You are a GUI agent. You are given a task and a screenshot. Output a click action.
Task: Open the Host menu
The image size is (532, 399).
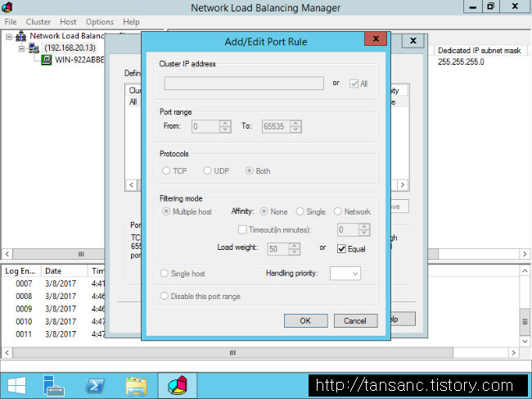[x=68, y=22]
